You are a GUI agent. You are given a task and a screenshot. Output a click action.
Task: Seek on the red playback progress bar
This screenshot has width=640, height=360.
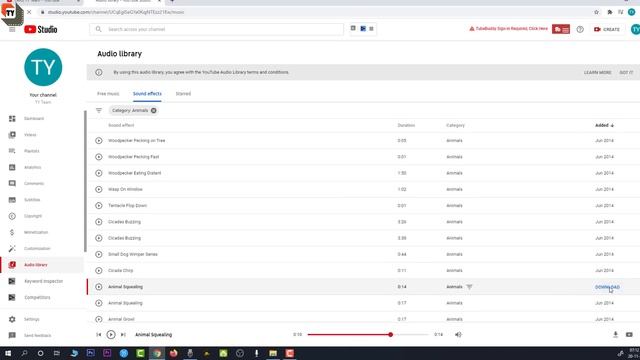tap(368, 335)
